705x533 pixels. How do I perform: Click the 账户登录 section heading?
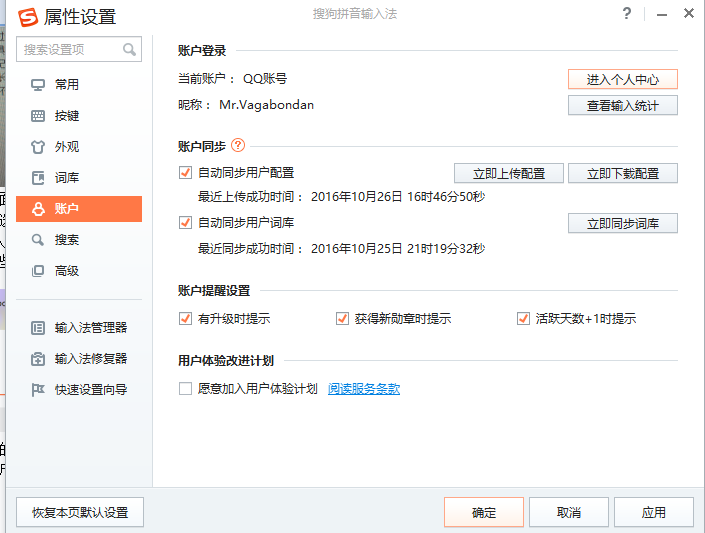[202, 50]
